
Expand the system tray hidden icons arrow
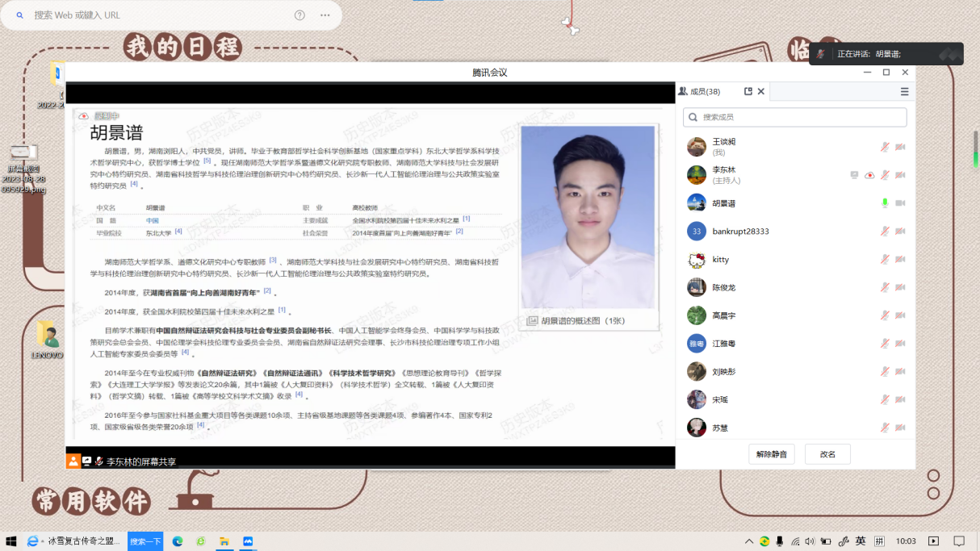749,541
